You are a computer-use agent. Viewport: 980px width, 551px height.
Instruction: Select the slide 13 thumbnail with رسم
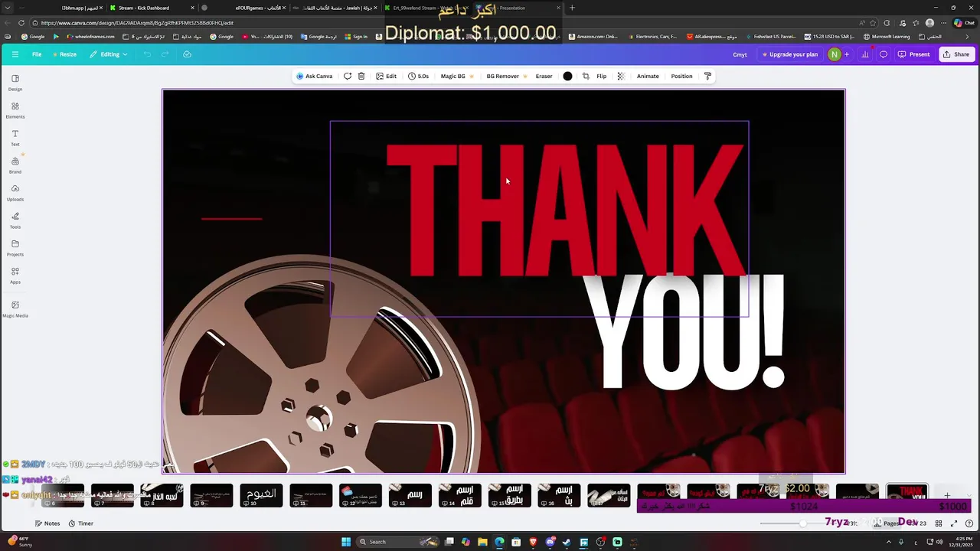410,495
